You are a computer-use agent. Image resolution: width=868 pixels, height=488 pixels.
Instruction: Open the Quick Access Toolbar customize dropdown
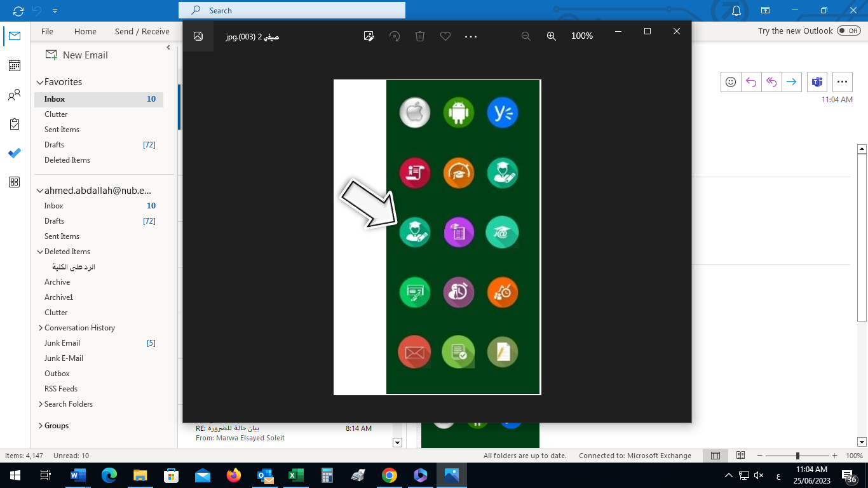(55, 11)
